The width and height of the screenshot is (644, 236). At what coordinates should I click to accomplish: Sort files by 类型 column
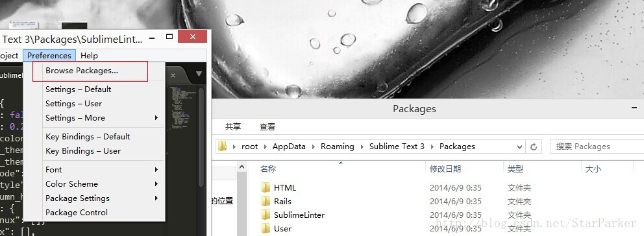coord(515,169)
